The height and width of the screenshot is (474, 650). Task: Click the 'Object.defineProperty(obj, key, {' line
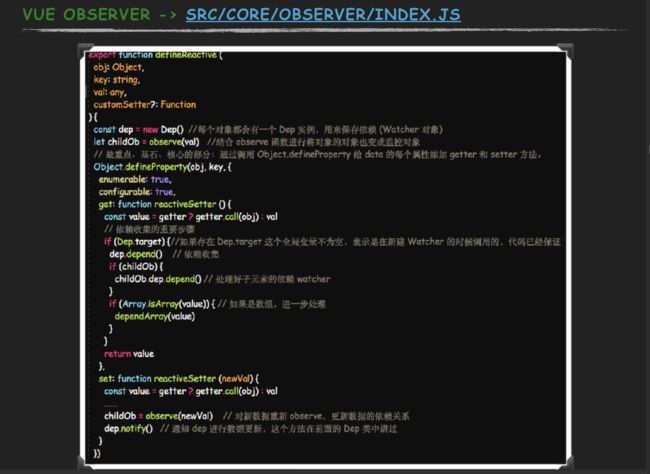click(x=162, y=167)
